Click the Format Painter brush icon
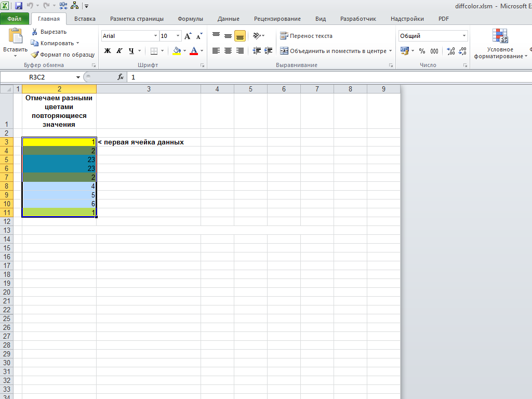The height and width of the screenshot is (399, 532). pos(35,54)
